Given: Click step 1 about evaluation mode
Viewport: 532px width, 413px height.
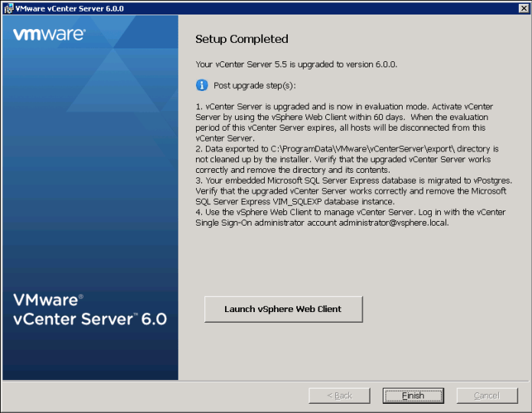Looking at the screenshot, I should (354, 122).
